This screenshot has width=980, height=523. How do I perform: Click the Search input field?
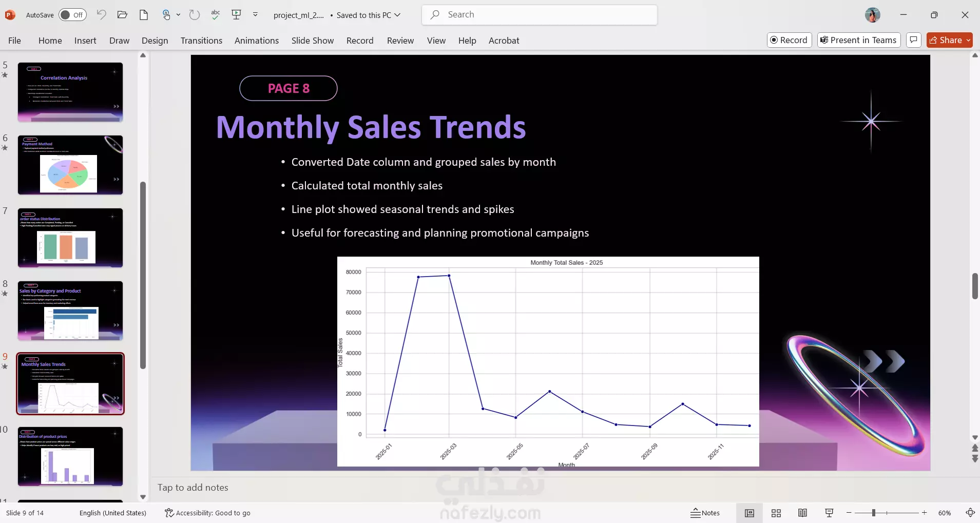(540, 15)
